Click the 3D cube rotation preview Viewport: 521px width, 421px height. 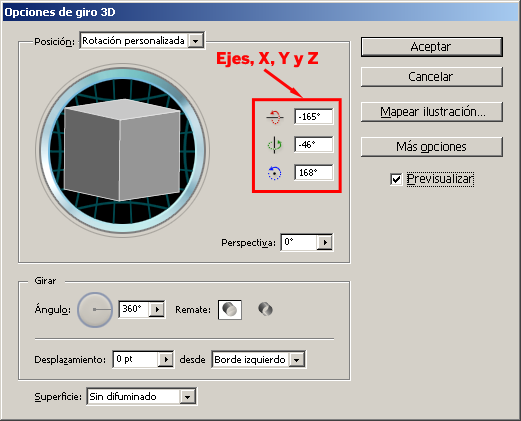coord(122,150)
